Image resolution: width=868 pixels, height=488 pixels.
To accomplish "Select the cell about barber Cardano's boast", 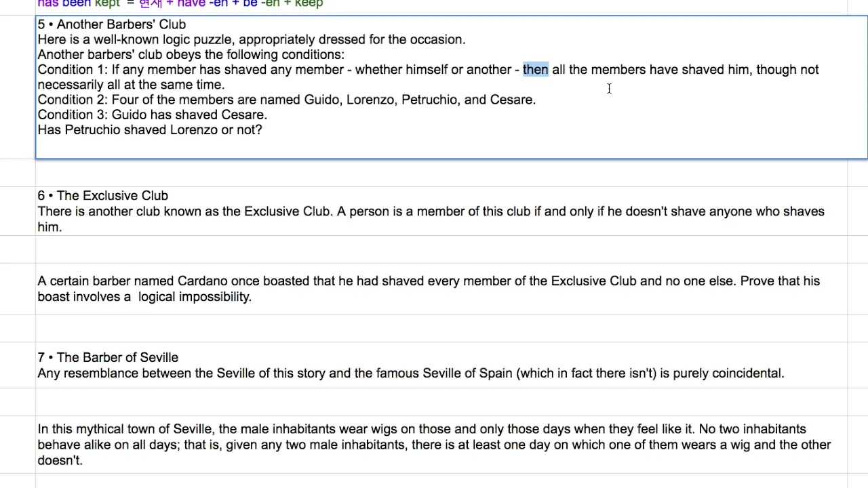I will pos(441,289).
